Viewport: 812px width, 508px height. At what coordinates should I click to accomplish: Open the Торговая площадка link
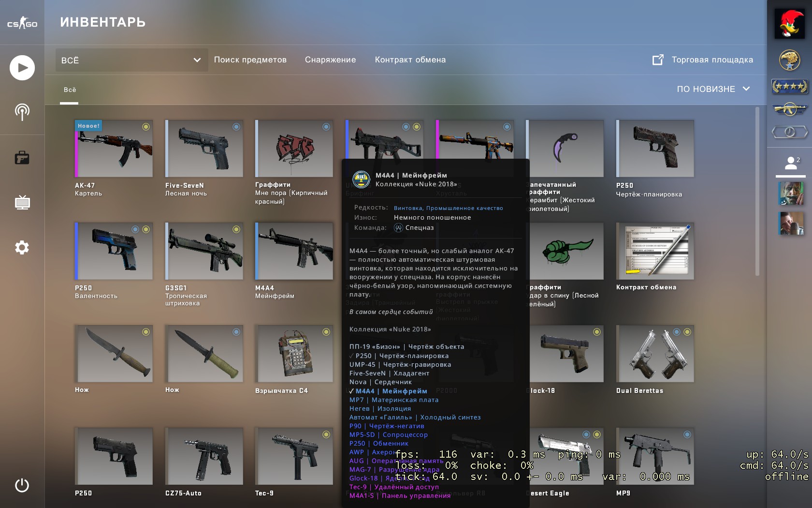(712, 60)
